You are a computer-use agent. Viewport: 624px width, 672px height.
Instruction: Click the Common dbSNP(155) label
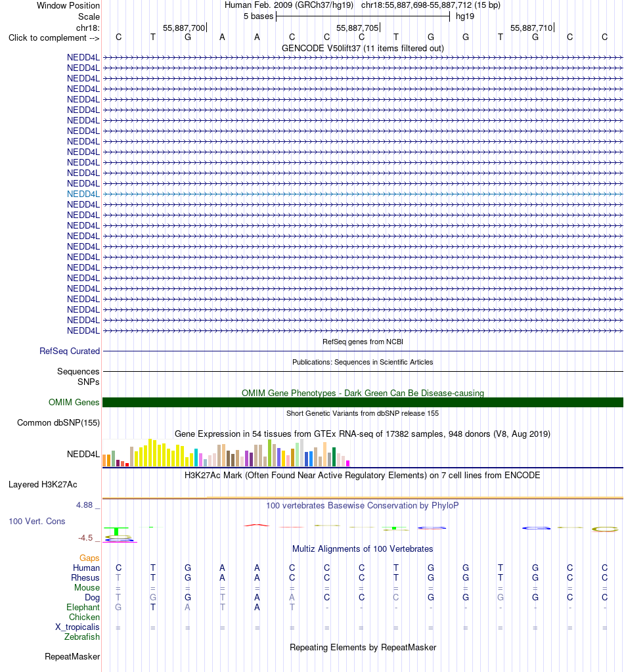(58, 423)
